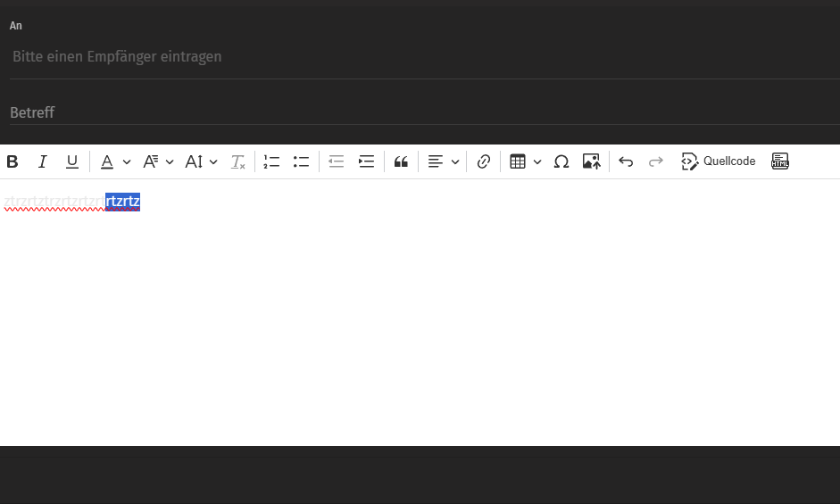This screenshot has width=840, height=504.
Task: Toggle underline formatting
Action: click(72, 161)
